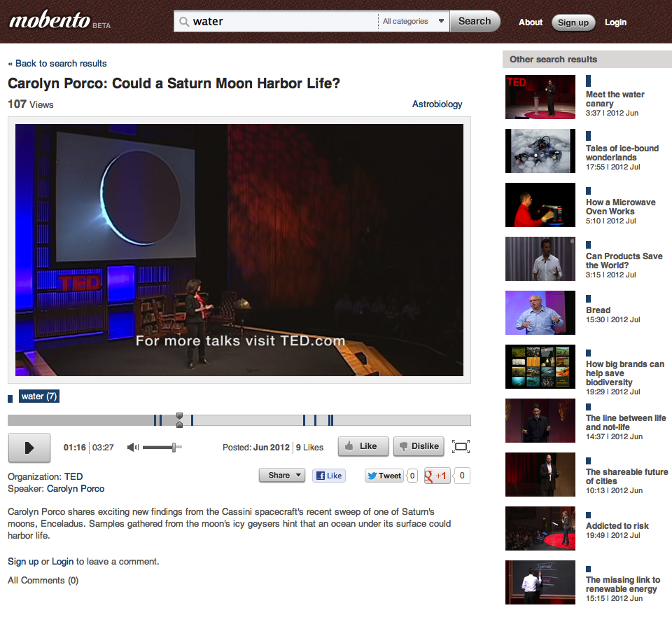
Task: Open the About page
Action: tap(530, 22)
